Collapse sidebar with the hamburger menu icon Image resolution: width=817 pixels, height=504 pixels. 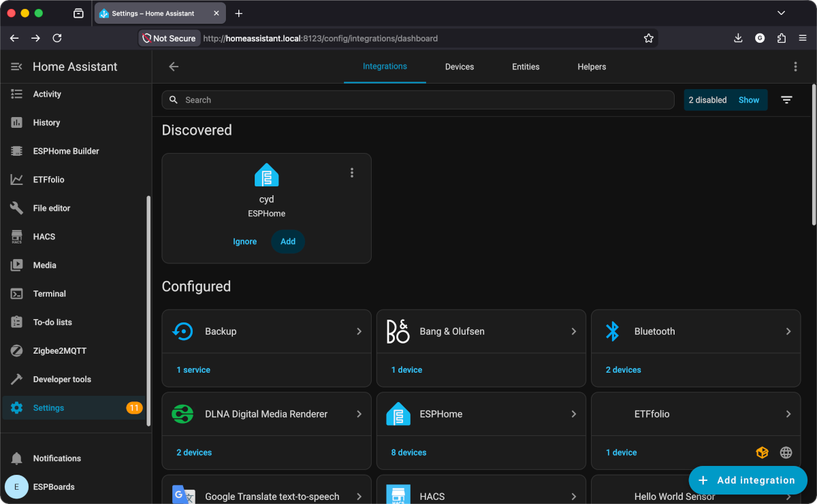(17, 67)
